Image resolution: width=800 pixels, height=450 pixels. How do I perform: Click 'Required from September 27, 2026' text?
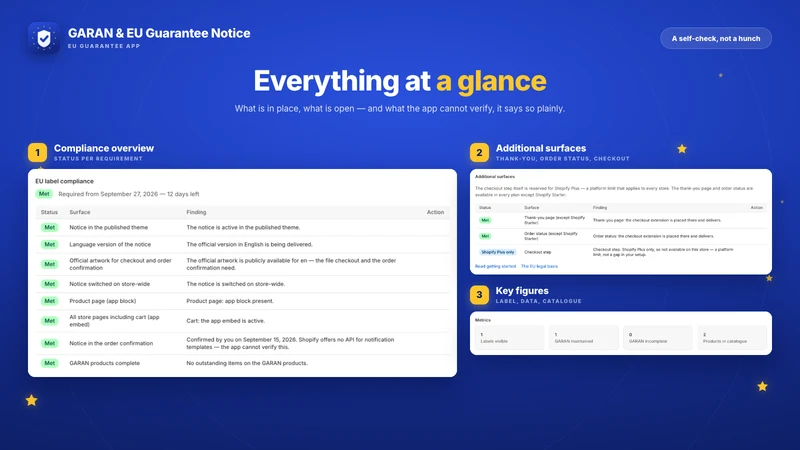pos(108,194)
